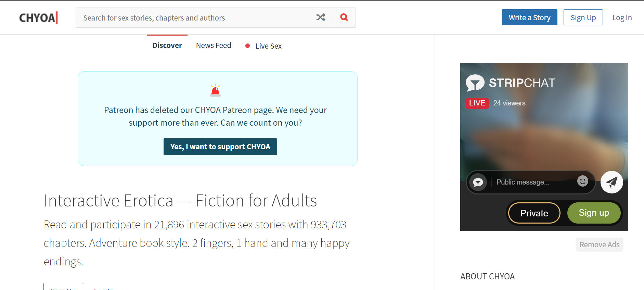This screenshot has width=644, height=290.
Task: Click the CHYOA logo
Action: [38, 18]
